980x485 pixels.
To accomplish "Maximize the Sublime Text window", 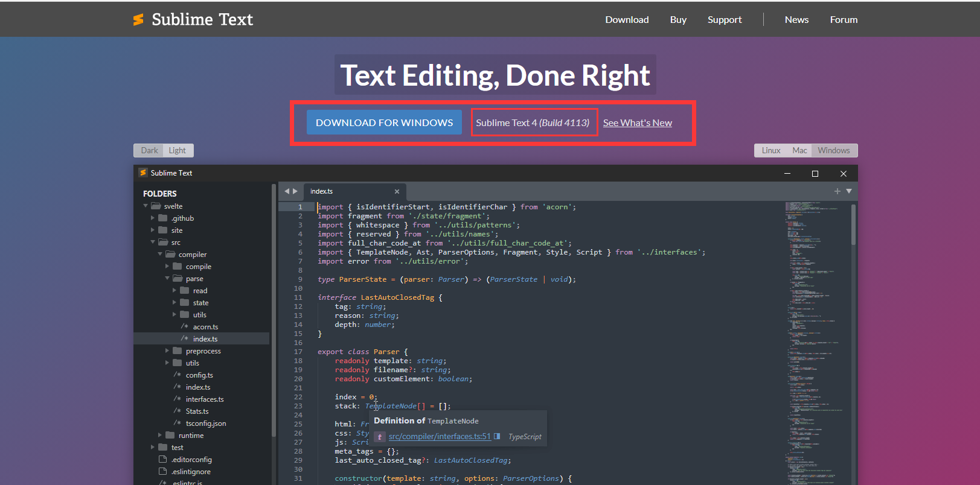I will pos(815,173).
